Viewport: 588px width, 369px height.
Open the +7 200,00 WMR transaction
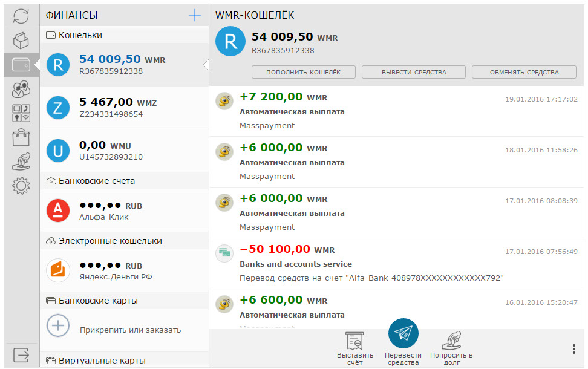pos(396,111)
